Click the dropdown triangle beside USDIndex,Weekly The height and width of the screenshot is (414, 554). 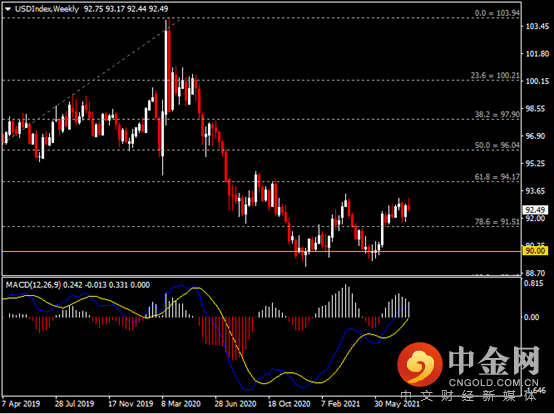point(8,10)
